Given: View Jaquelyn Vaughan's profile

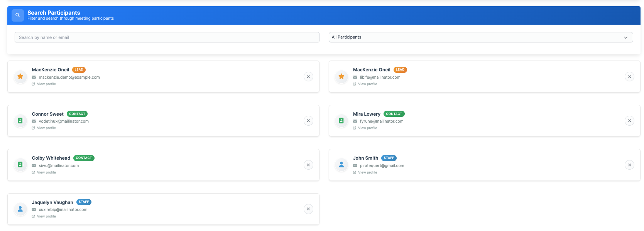Looking at the screenshot, I should [46, 216].
